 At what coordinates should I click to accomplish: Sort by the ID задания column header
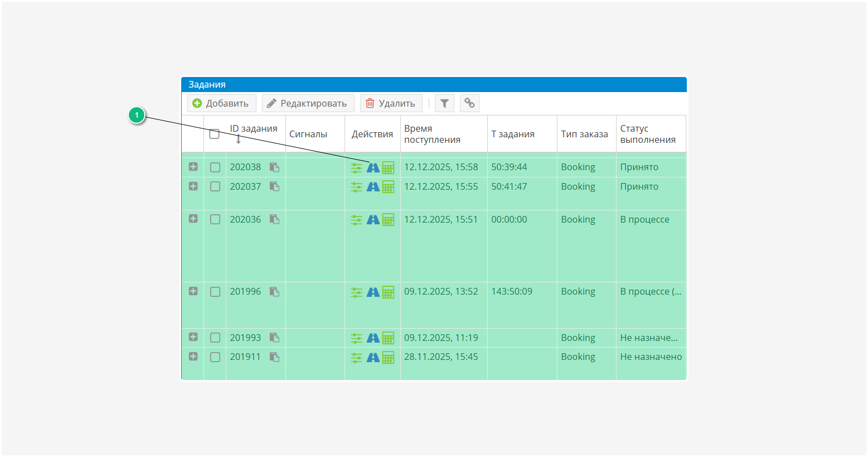point(254,129)
